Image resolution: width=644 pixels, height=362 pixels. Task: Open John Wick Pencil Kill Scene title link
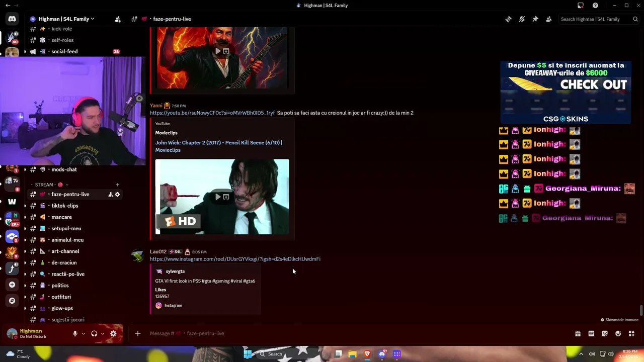(x=218, y=146)
